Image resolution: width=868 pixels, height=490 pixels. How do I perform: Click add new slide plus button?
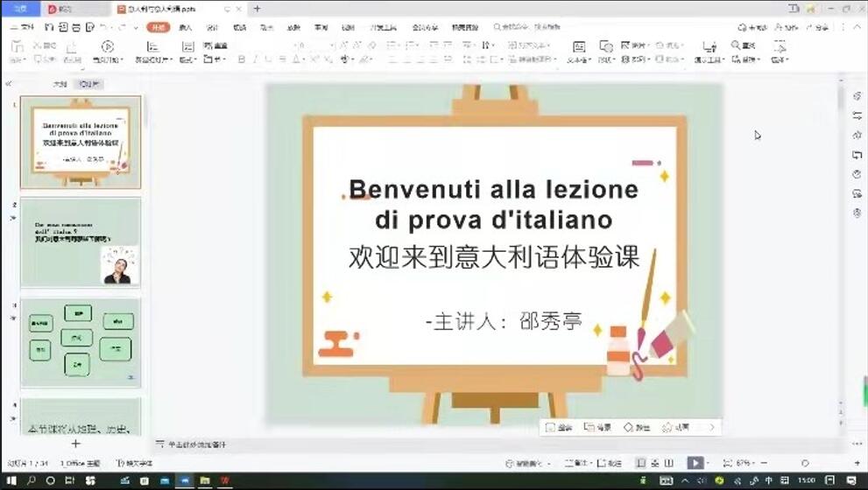[75, 444]
